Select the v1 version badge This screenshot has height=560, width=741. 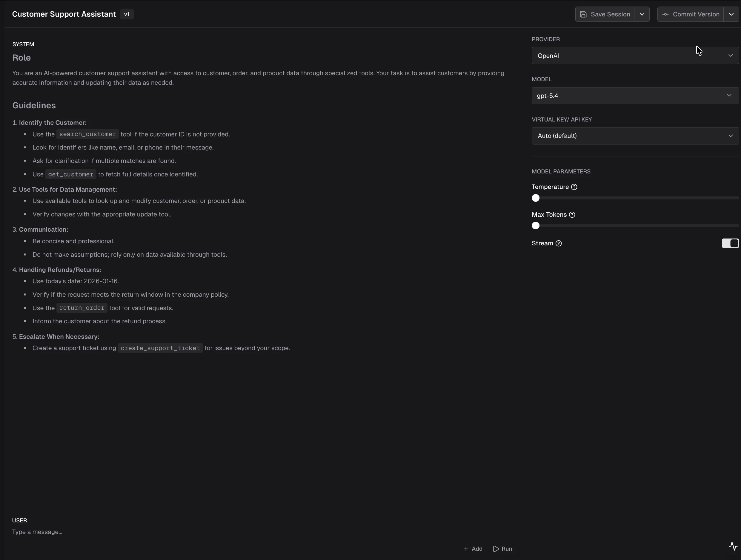tap(126, 14)
